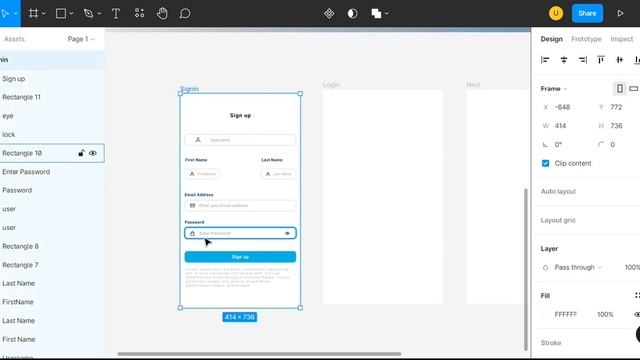Click the blue Sign up button on canvas
The width and height of the screenshot is (640, 360).
click(x=240, y=257)
